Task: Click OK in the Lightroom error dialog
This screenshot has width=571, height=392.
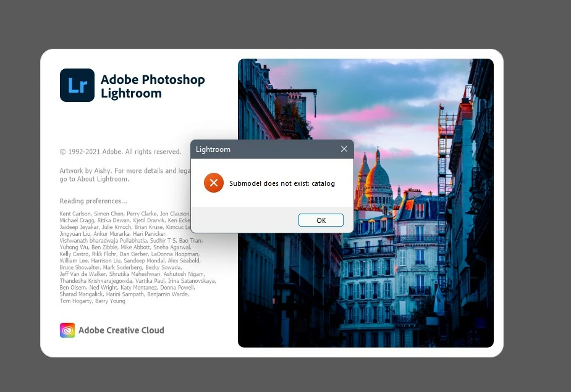Action: coord(321,220)
